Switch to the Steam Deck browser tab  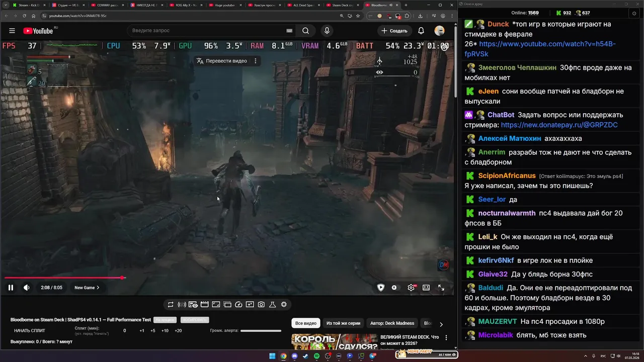pos(342,5)
